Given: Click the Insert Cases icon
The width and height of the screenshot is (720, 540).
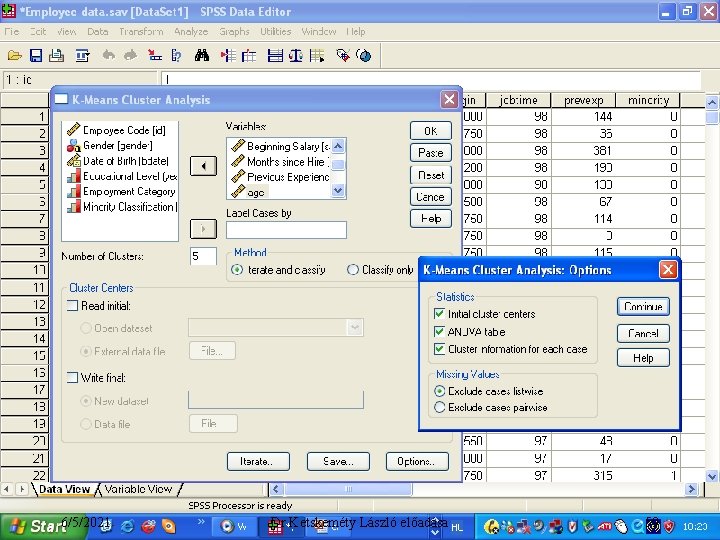Looking at the screenshot, I should [x=228, y=56].
